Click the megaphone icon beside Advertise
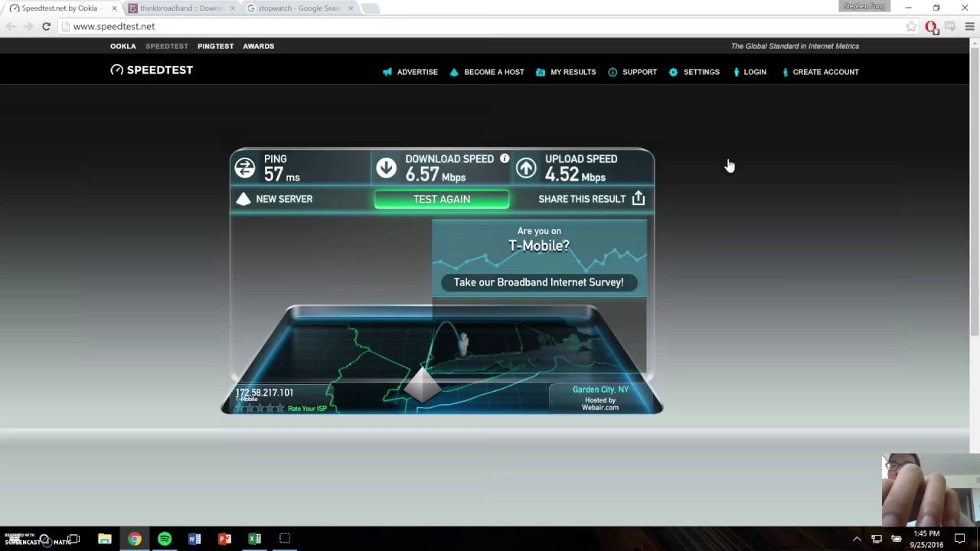This screenshot has width=980, height=551. (x=387, y=72)
